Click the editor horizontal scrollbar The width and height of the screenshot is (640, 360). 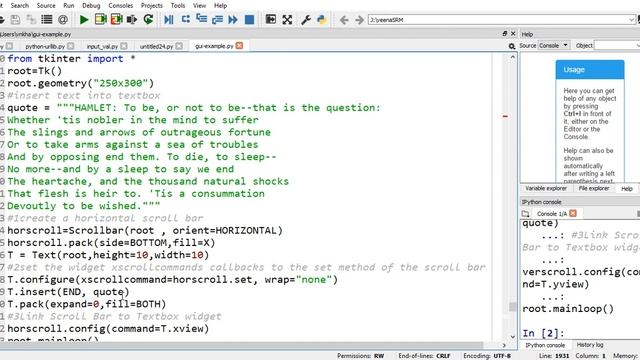pyautogui.click(x=242, y=345)
